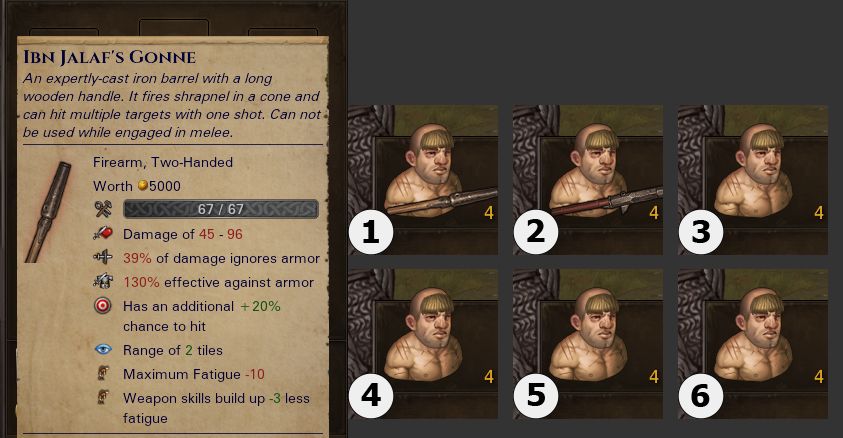
Task: Click the Ibn Jalaf's Gonne title
Action: click(x=110, y=57)
